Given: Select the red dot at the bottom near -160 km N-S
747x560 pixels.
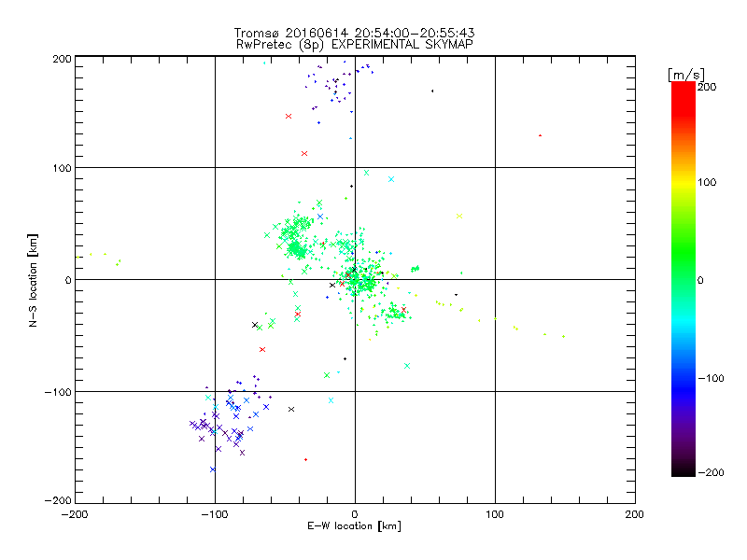Looking at the screenshot, I should tap(305, 459).
